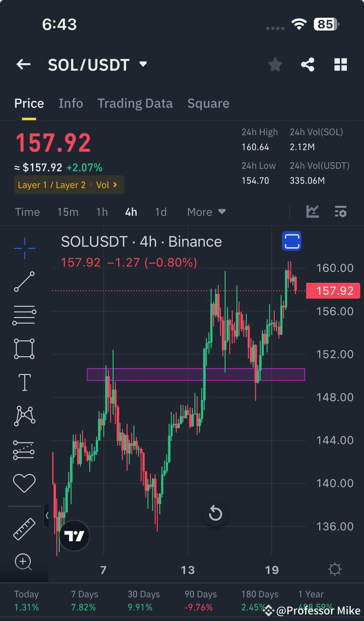Viewport: 364px width, 621px height.
Task: Open chart settings via gear icon
Action: pos(335,569)
